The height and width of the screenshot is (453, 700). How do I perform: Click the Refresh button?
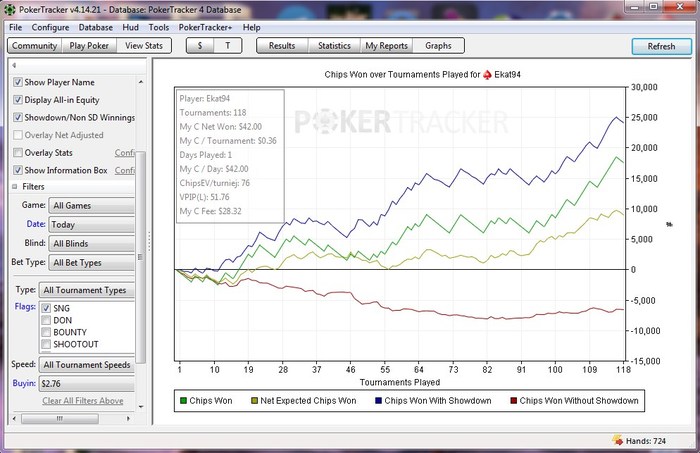tap(661, 46)
